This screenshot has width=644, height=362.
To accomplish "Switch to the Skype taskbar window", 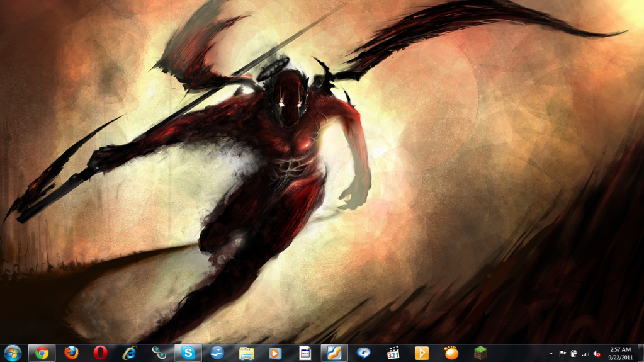I will (188, 353).
